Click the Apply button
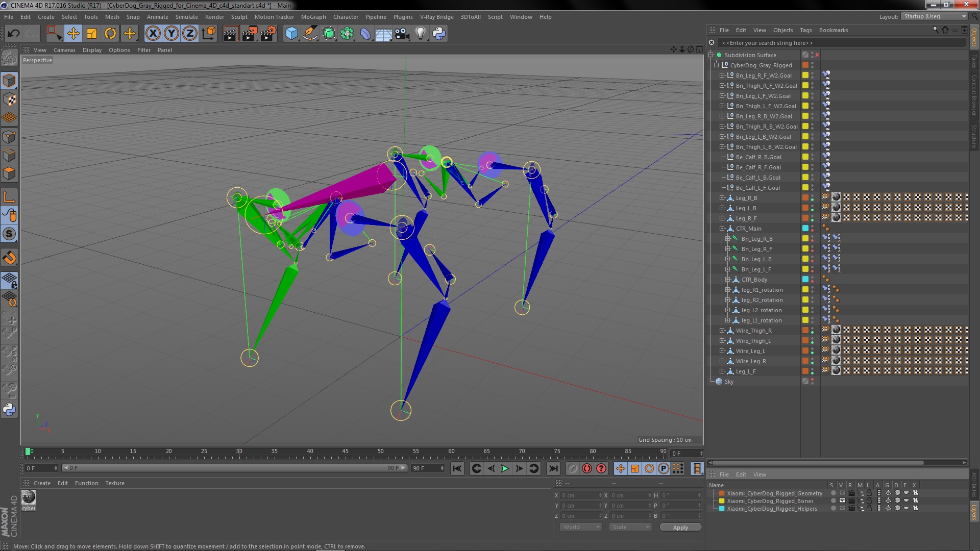The width and height of the screenshot is (980, 551). click(680, 527)
